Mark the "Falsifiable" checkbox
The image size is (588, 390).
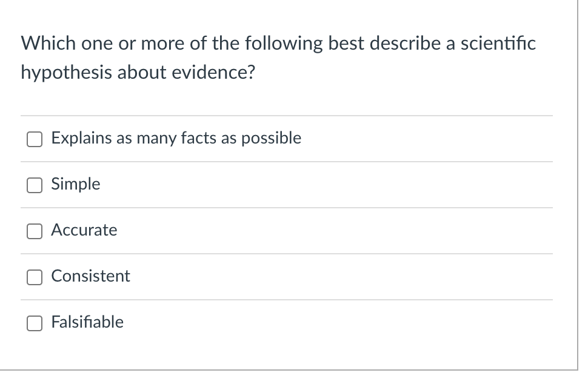pyautogui.click(x=34, y=323)
